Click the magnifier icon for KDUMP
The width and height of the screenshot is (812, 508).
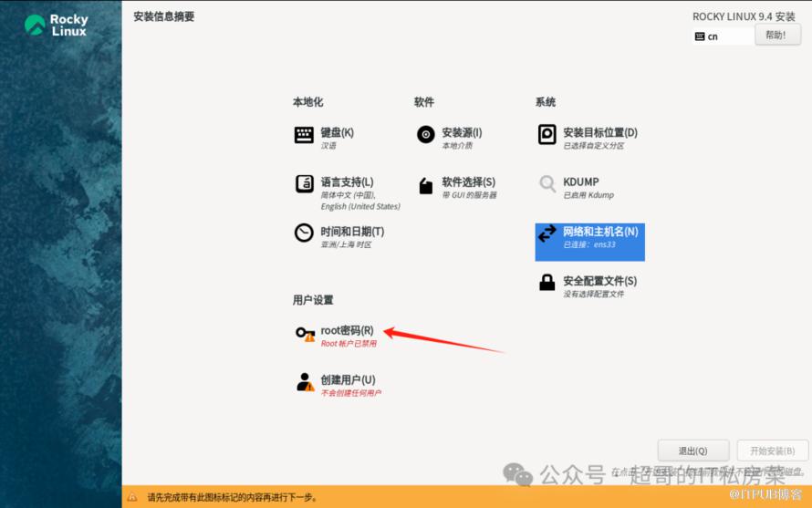pyautogui.click(x=547, y=183)
